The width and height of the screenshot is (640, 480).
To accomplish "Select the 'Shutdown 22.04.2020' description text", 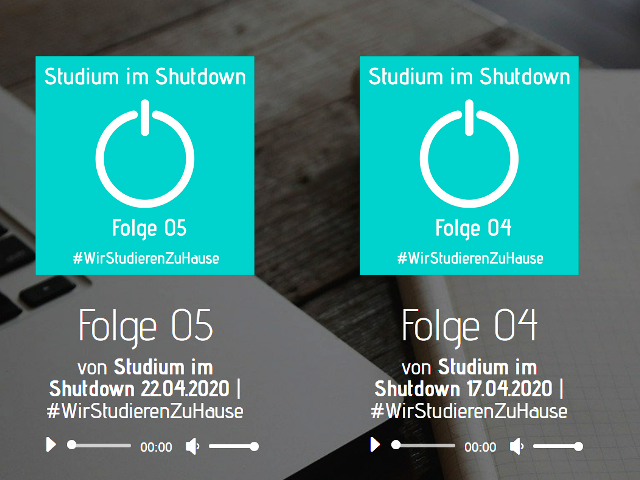I will click(x=139, y=389).
